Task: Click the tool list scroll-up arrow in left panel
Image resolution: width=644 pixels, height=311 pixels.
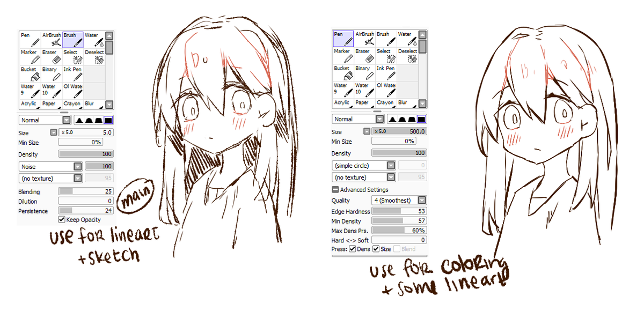Action: pyautogui.click(x=109, y=35)
